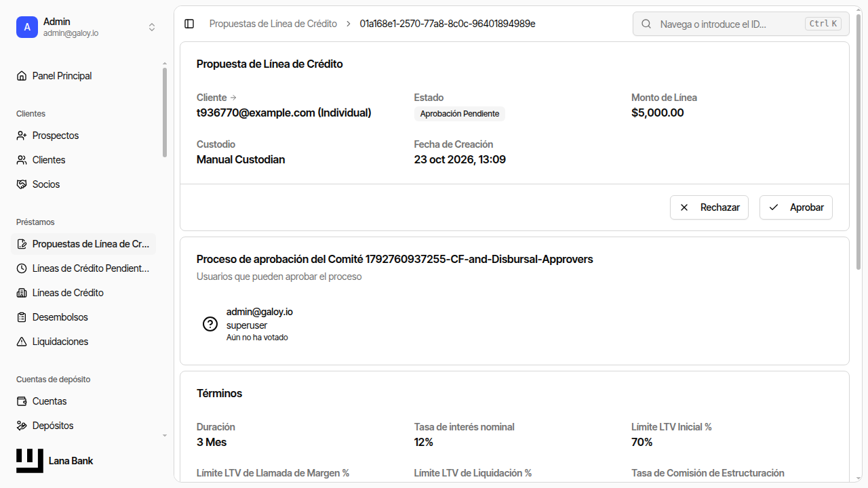Image resolution: width=868 pixels, height=488 pixels.
Task: Click the Propuestas de Línea de Crédito breadcrumb
Action: [x=273, y=24]
